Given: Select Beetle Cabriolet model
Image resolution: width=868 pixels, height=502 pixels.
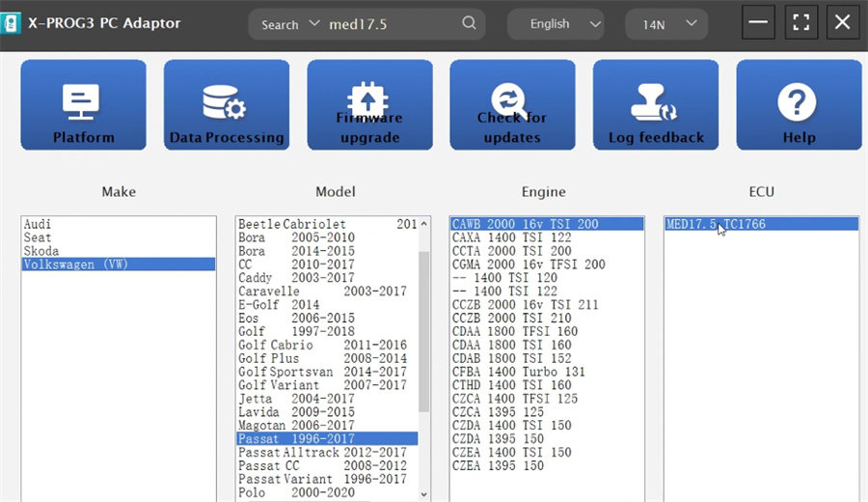Looking at the screenshot, I should (x=327, y=224).
